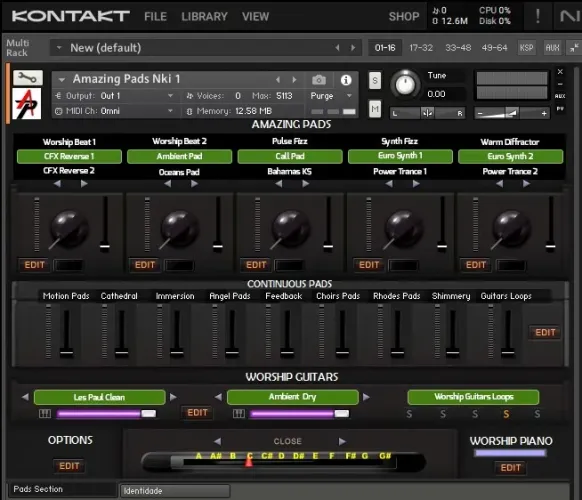Select next preset arrow beside Les Paul Clean

click(x=173, y=397)
